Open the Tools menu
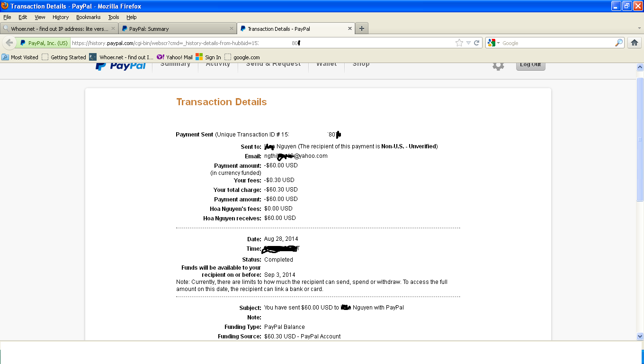The width and height of the screenshot is (644, 364). point(114,17)
